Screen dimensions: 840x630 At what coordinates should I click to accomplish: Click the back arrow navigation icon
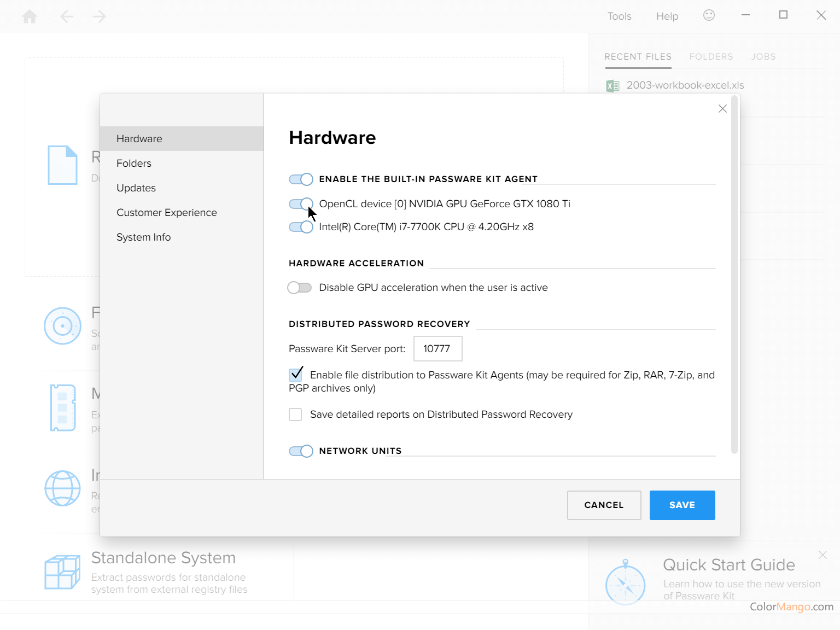point(67,16)
